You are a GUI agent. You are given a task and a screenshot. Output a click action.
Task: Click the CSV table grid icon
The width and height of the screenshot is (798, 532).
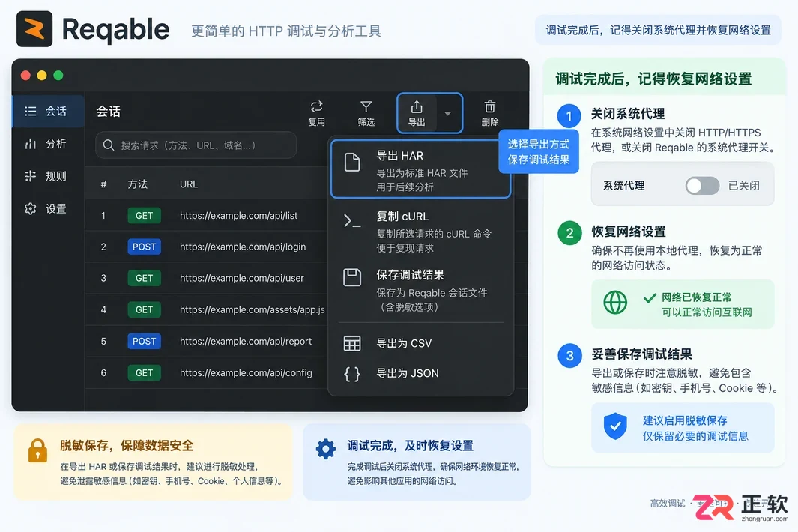coord(352,344)
